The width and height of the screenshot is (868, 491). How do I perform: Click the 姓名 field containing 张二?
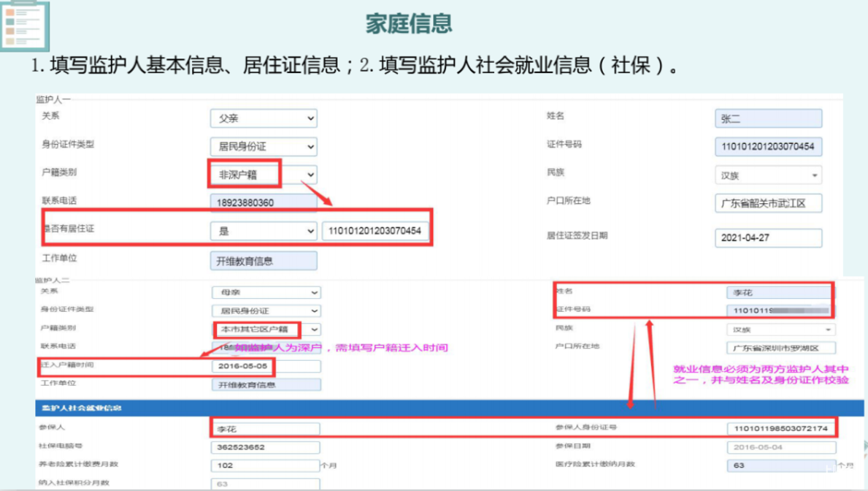[x=769, y=118]
